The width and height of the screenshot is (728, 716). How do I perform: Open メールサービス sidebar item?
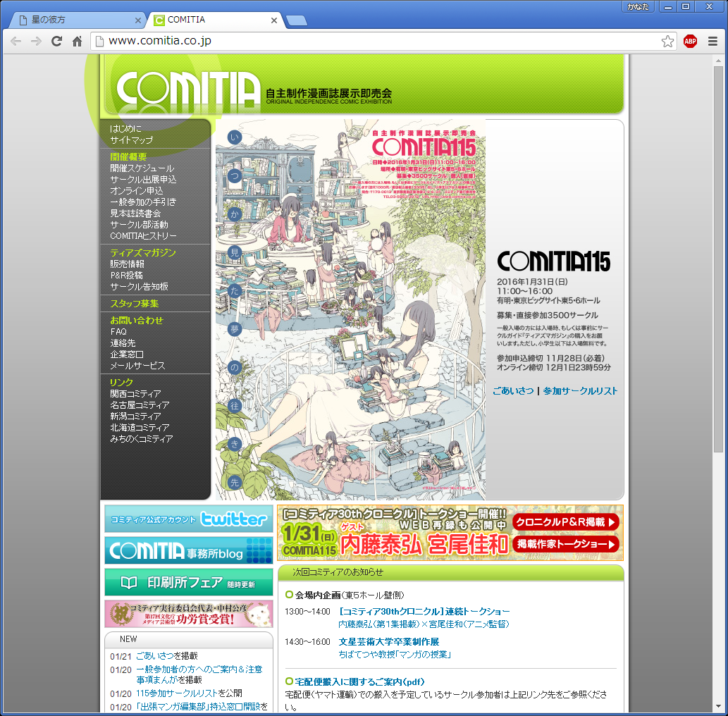137,366
